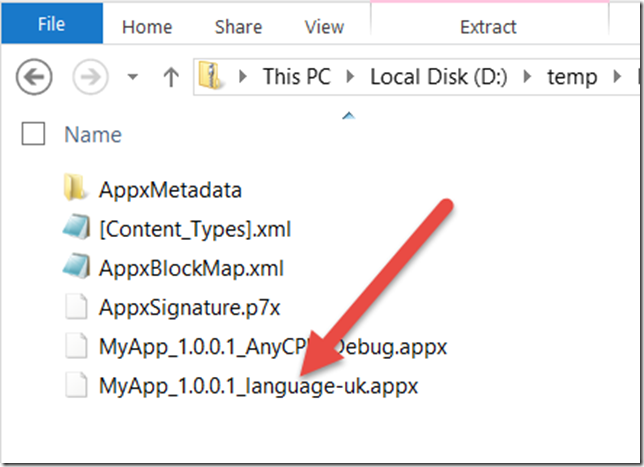This screenshot has width=644, height=467.
Task: Open the recent locations dropdown arrow
Action: tap(132, 77)
